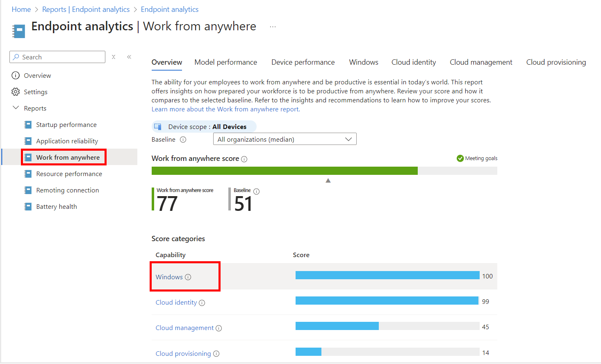Click the Battery health report icon
601x364 pixels.
[x=28, y=206]
